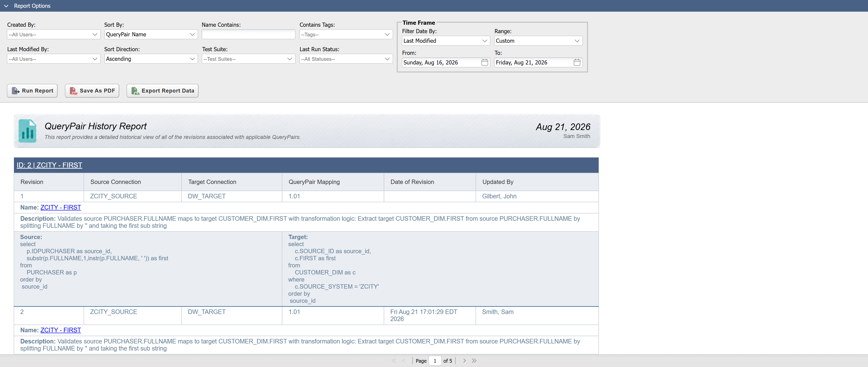Viewport: 868px width, 367px height.
Task: Click the Name Contains text field
Action: point(248,34)
